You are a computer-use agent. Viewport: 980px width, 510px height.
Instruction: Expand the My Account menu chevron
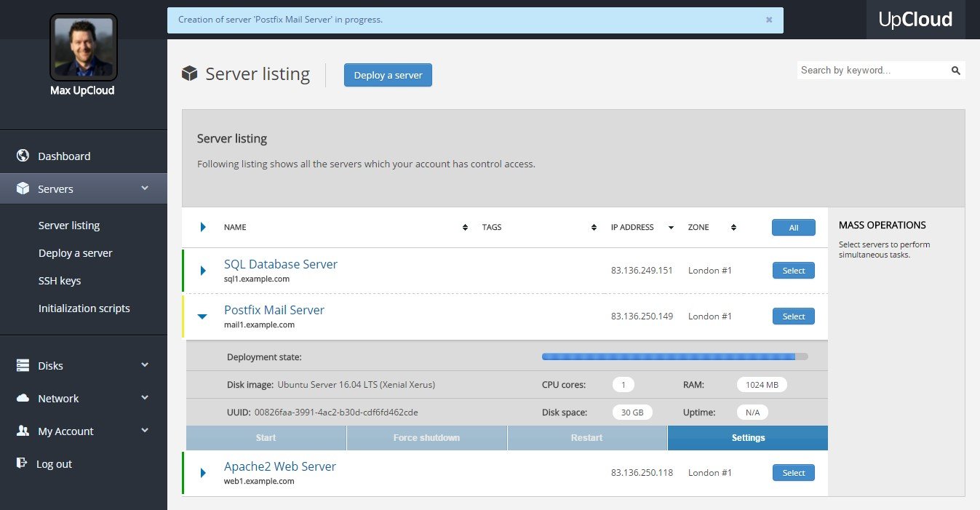tap(145, 430)
